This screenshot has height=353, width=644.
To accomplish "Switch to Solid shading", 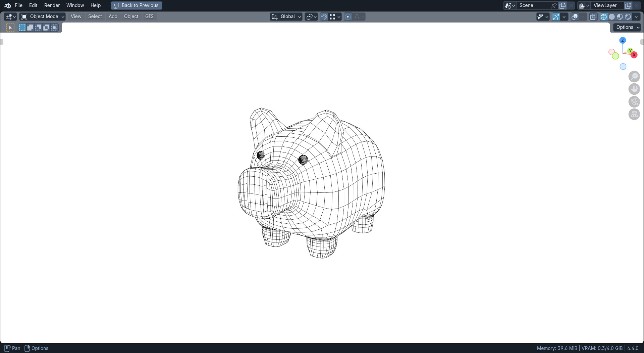I will tap(612, 16).
